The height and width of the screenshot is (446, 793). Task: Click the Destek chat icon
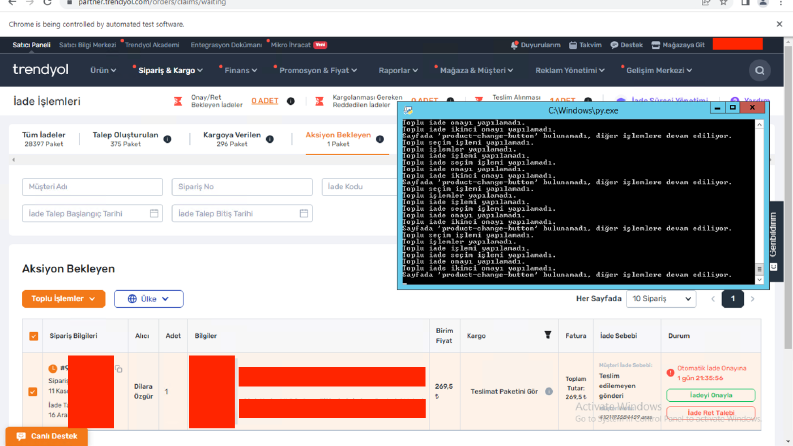614,45
